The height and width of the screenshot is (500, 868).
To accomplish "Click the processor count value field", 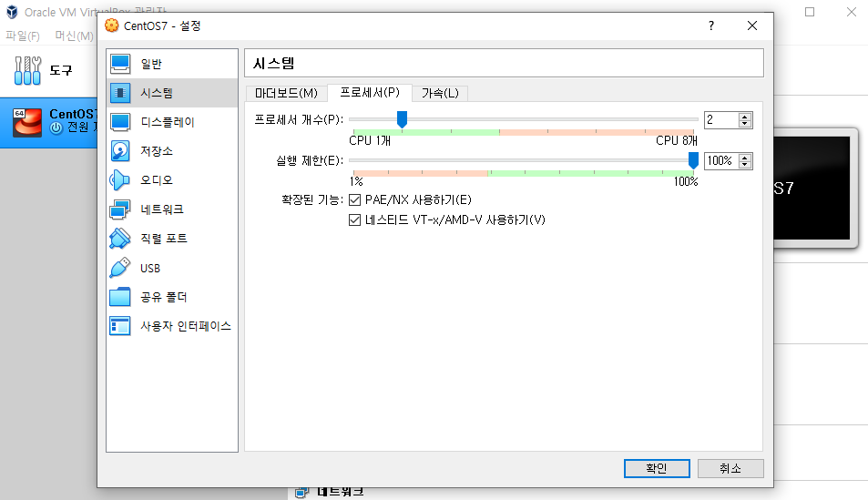I will point(721,120).
